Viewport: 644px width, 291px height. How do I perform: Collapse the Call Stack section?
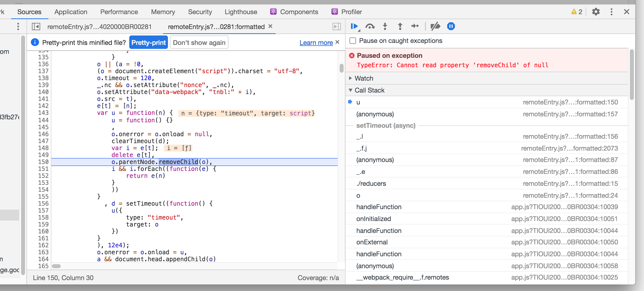coord(369,90)
